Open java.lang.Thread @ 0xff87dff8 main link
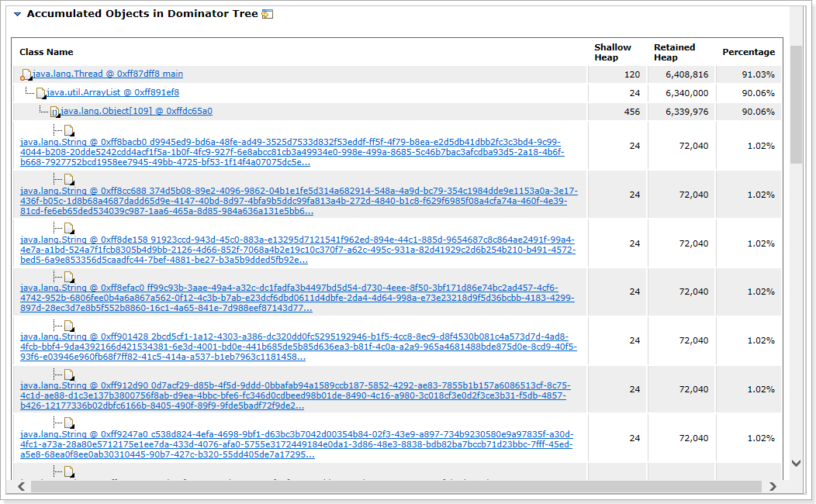Screen dimensions: 816x504 pyautogui.click(x=108, y=74)
